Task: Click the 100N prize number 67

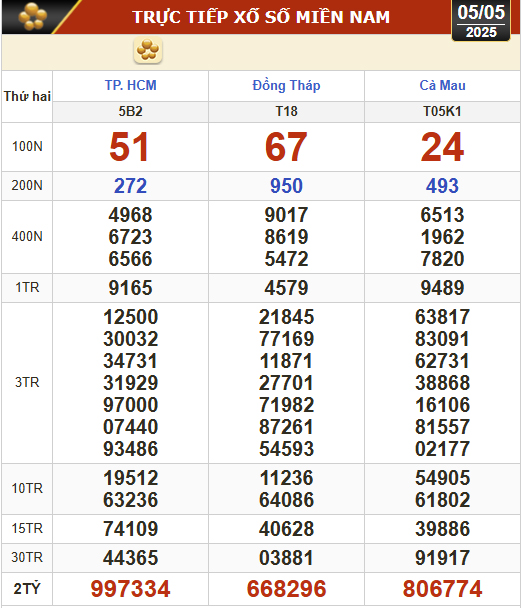Action: pos(286,147)
